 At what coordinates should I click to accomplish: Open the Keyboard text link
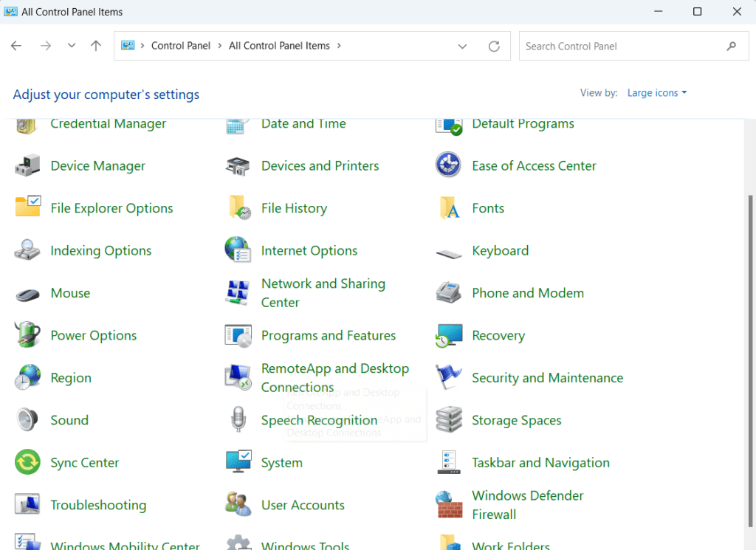pyautogui.click(x=500, y=251)
